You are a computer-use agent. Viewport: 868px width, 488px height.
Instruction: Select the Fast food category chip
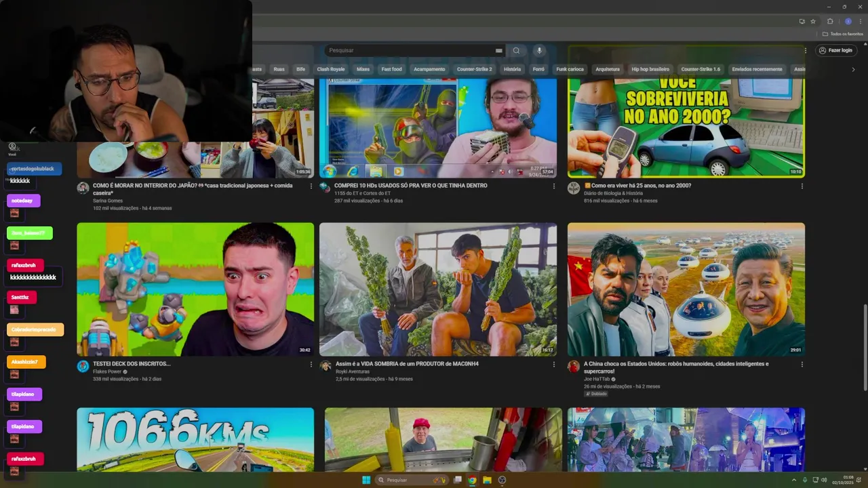(391, 69)
